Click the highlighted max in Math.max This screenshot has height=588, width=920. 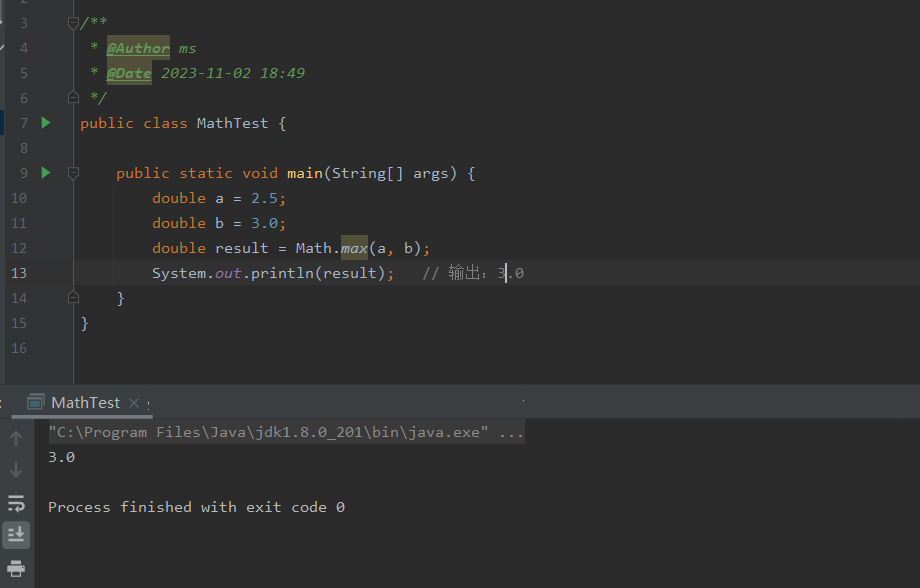354,247
